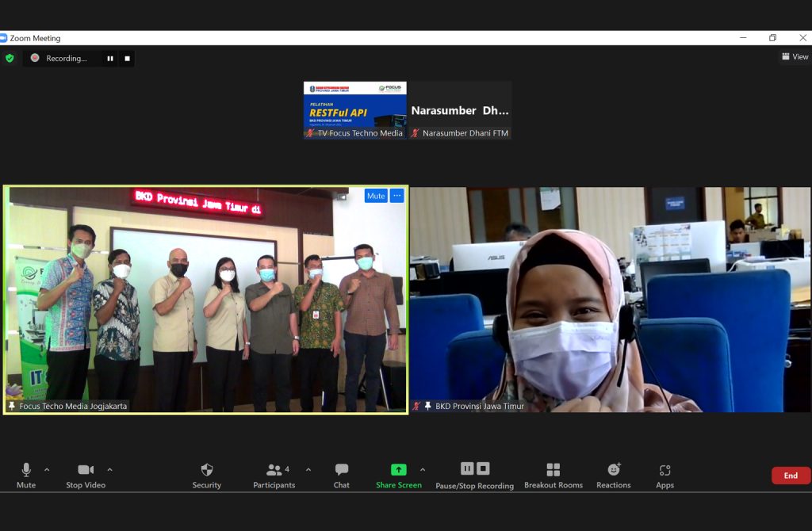812x531 pixels.
Task: Open the Security options shield icon
Action: point(206,469)
